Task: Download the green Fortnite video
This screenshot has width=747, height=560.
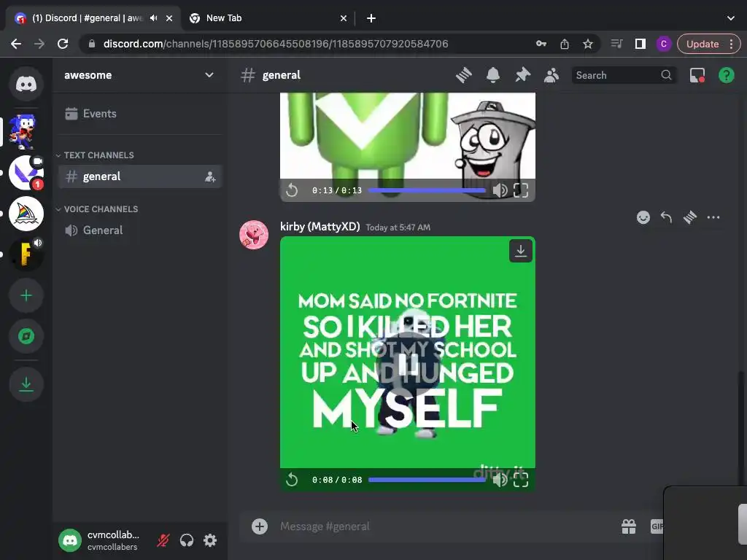Action: click(521, 251)
